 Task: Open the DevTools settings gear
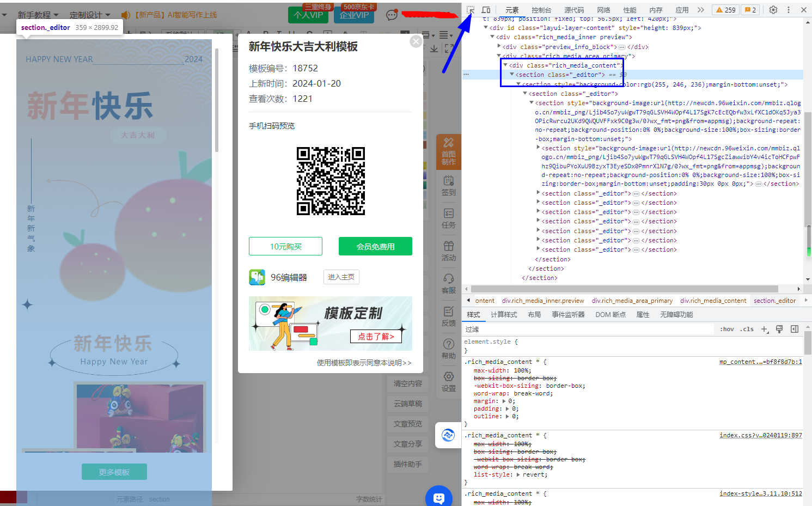point(773,10)
